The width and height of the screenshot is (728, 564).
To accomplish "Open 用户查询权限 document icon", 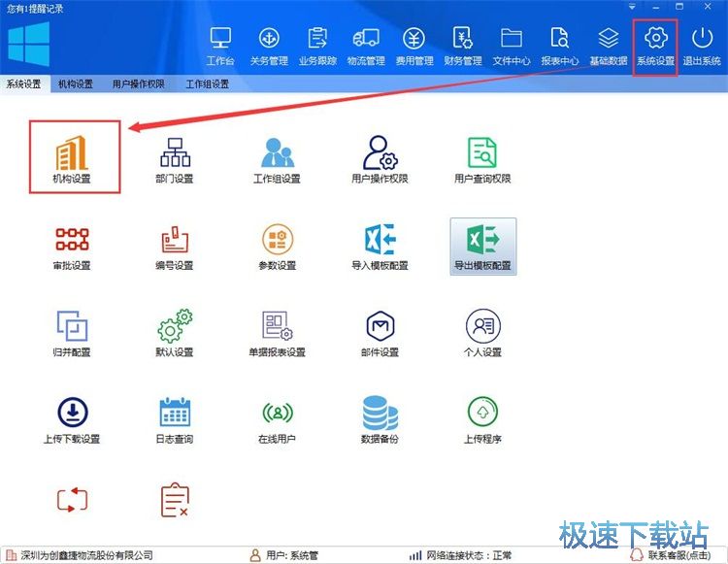I will [482, 159].
